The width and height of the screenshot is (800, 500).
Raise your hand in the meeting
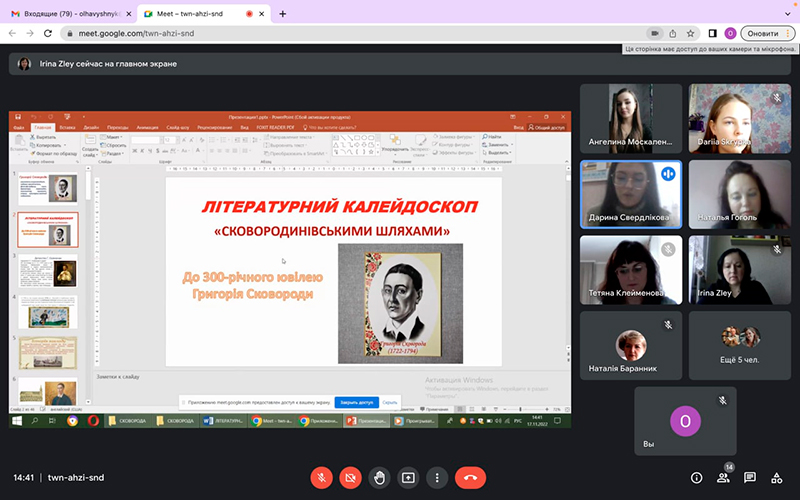pyautogui.click(x=379, y=478)
